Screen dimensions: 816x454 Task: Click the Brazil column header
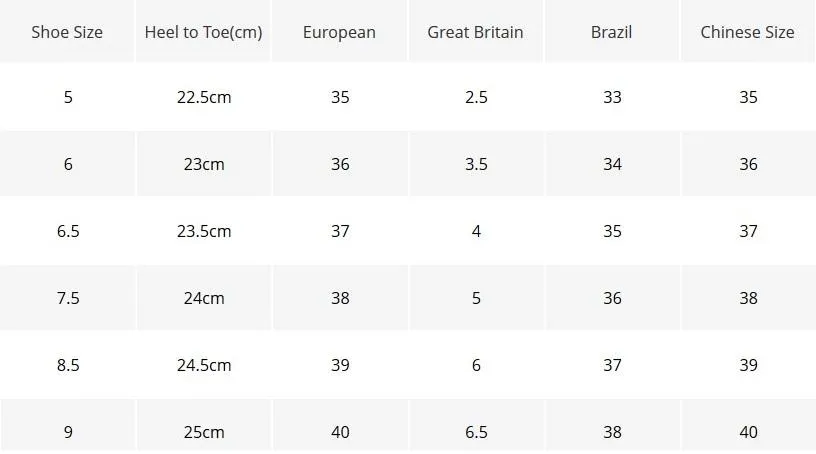coord(612,31)
